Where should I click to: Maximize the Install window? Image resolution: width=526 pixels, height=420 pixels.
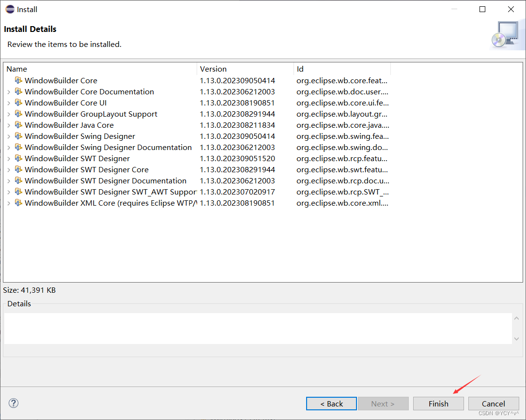(482, 9)
